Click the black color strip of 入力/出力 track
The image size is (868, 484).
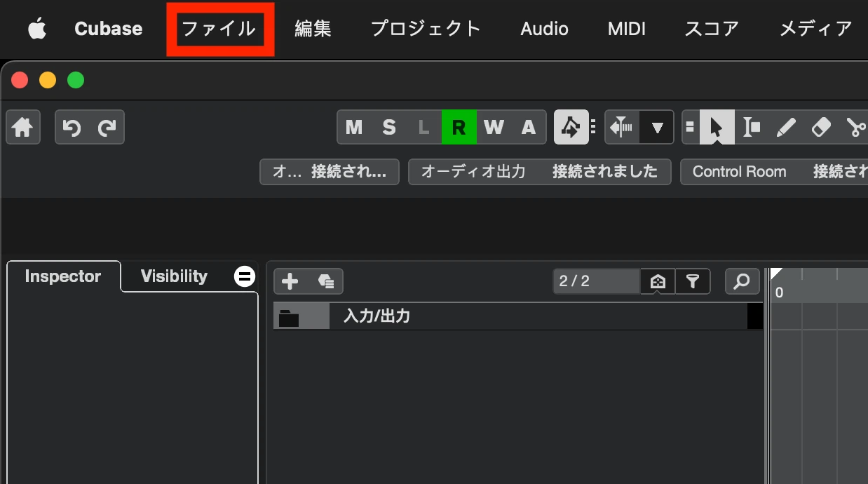755,316
